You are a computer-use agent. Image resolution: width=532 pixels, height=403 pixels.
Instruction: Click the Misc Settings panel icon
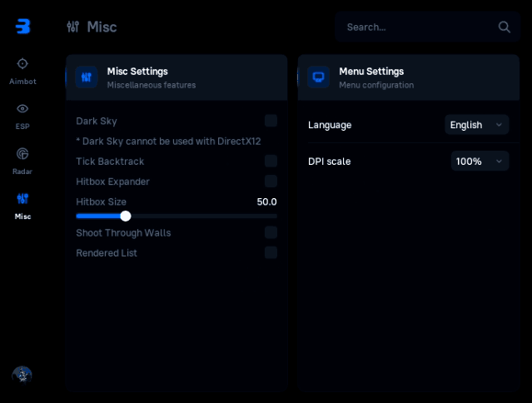[x=87, y=77]
